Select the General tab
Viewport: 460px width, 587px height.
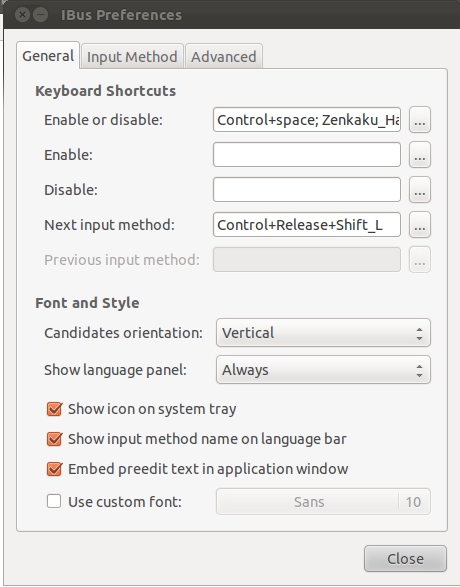(x=48, y=56)
